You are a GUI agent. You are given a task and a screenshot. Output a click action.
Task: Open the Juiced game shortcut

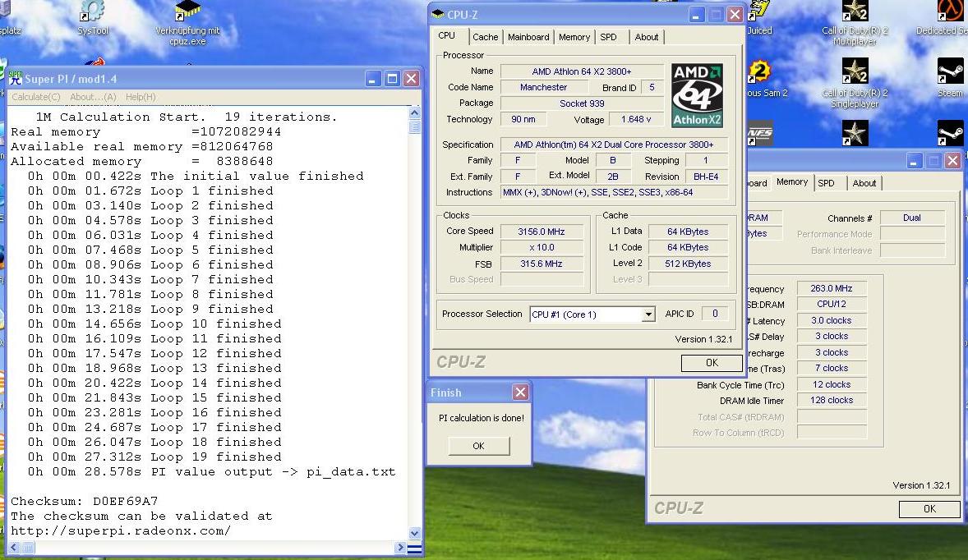click(759, 19)
